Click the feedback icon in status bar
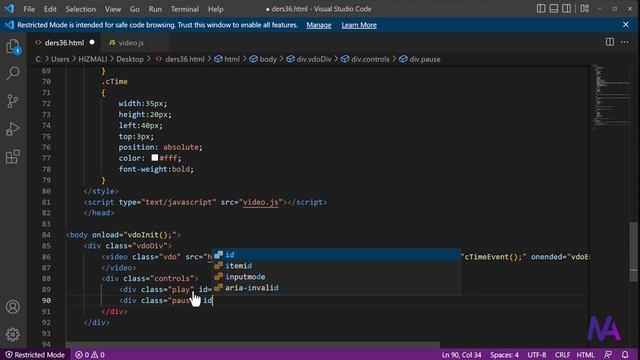Screen dimensions: 640x360 tap(608, 354)
